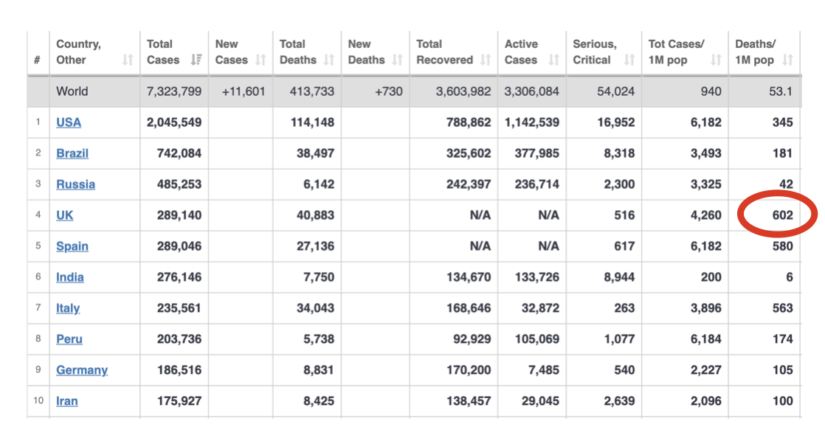This screenshot has height=435, width=825.
Task: Sort by Serious, Critical column arrows
Action: coord(629,60)
